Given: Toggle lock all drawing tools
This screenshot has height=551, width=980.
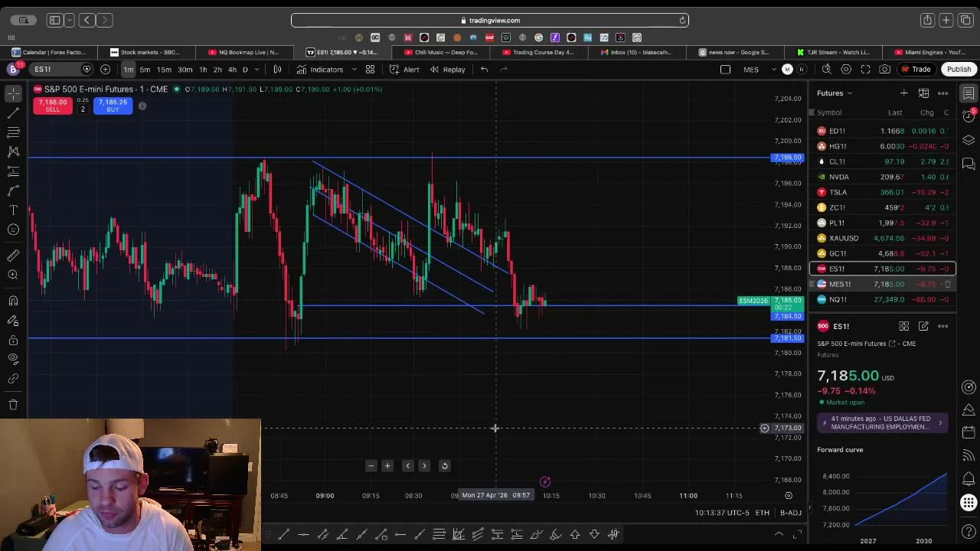Looking at the screenshot, I should click(x=13, y=340).
